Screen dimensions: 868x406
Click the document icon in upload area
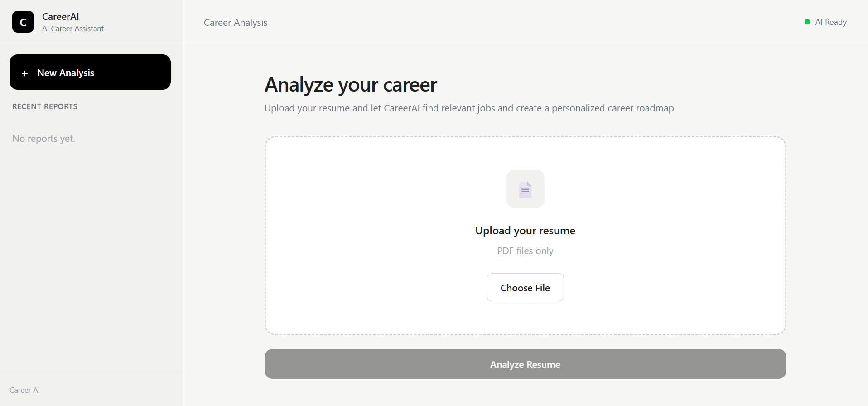click(x=525, y=189)
